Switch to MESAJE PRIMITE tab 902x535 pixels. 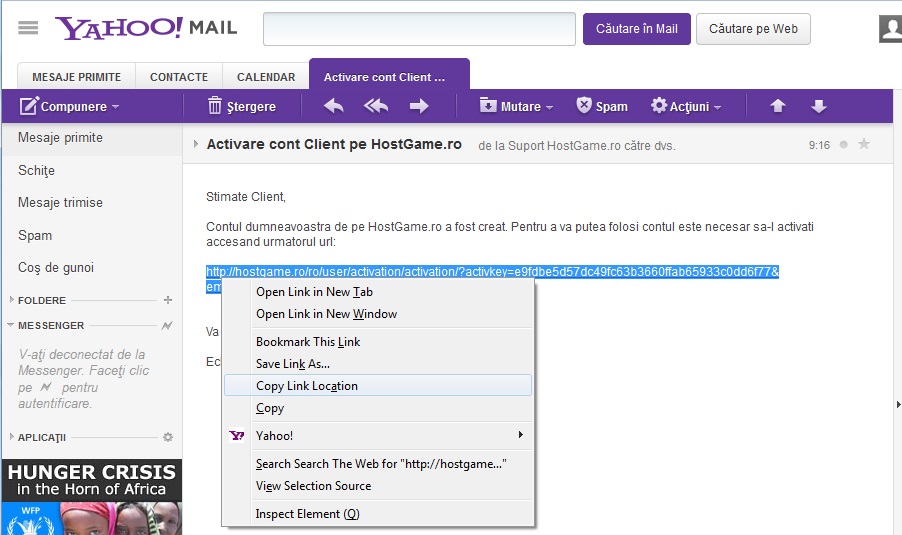77,77
